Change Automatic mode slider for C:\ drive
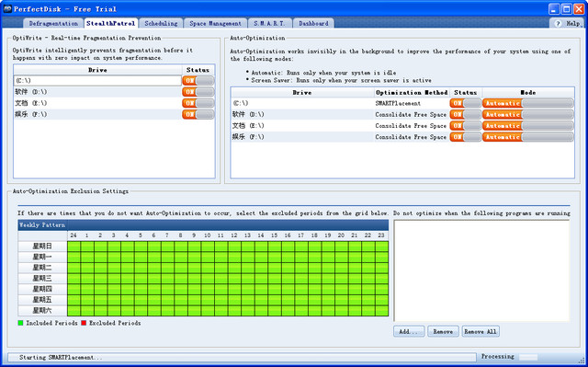588x367 pixels. click(x=528, y=103)
